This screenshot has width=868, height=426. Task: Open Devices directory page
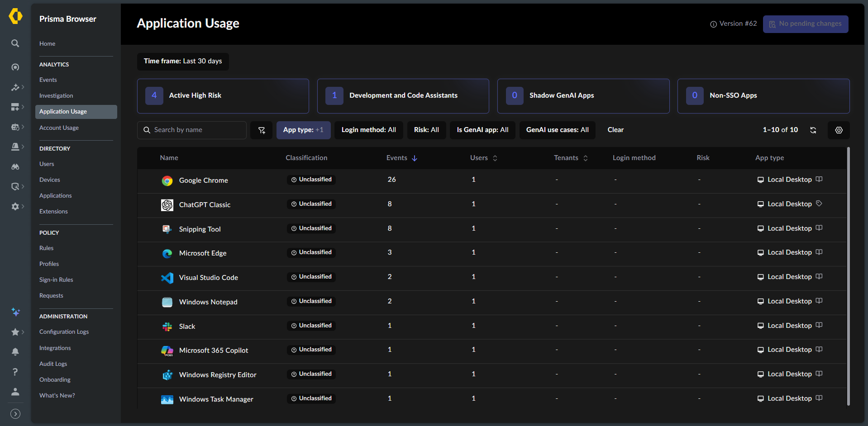[x=49, y=180]
